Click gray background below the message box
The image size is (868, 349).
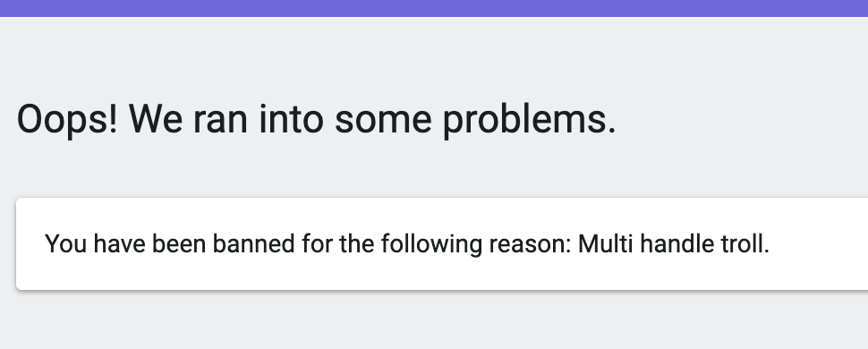coord(434,321)
